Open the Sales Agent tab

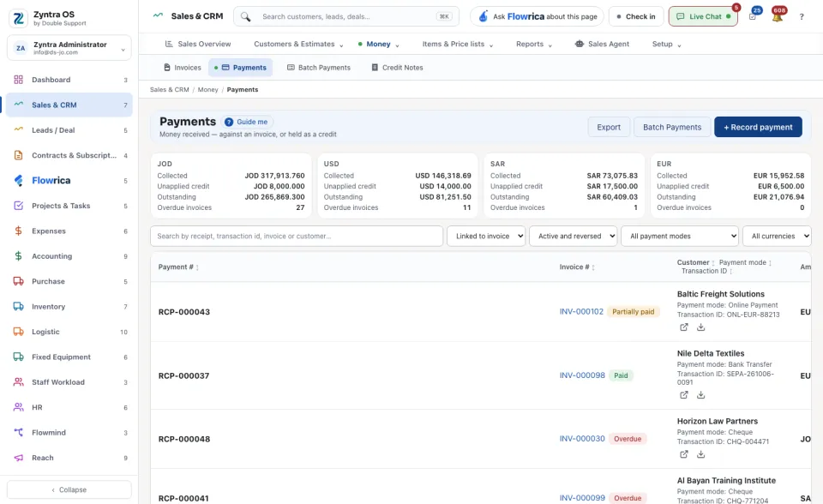coord(602,44)
